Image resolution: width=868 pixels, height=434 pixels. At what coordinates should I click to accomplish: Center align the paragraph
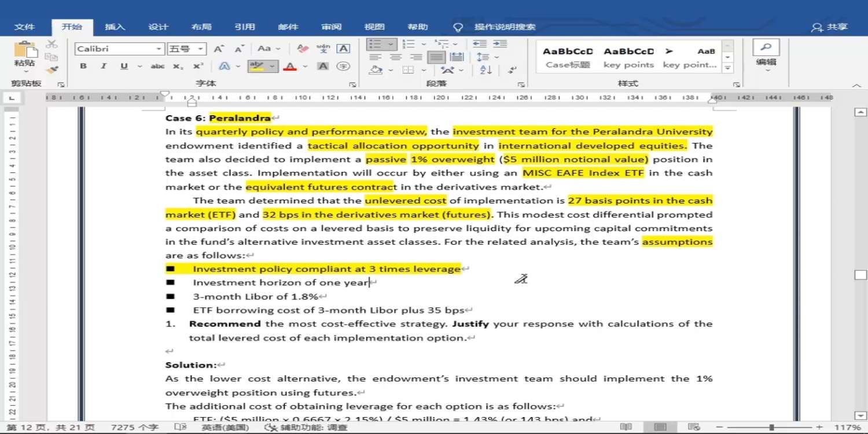click(396, 57)
